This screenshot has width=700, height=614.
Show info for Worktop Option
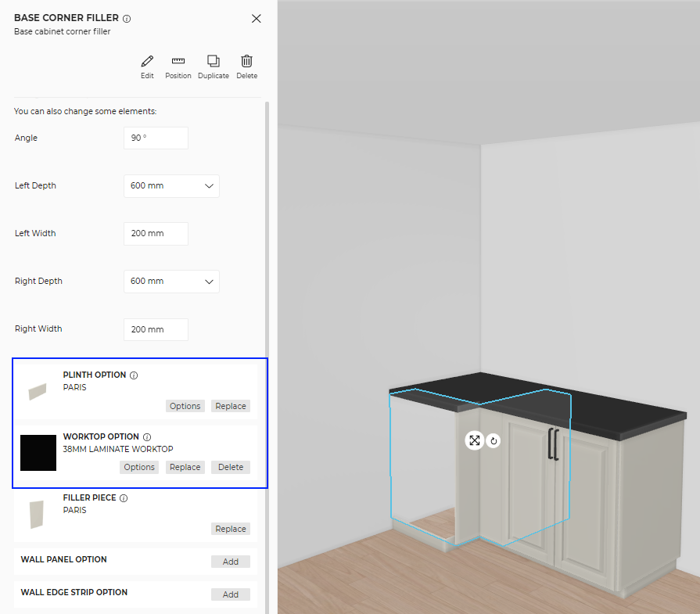point(147,437)
